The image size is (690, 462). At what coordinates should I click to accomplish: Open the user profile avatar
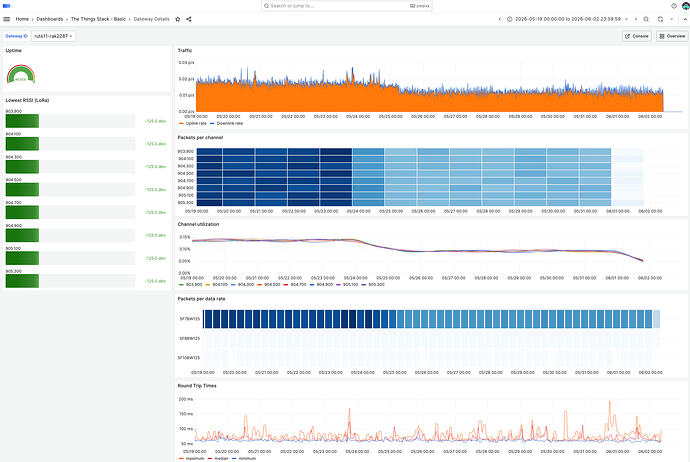[x=686, y=6]
